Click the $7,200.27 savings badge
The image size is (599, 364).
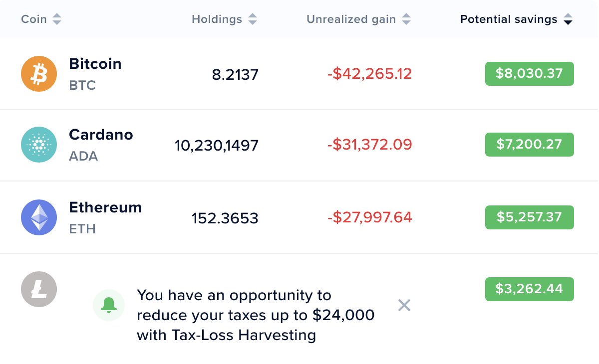(530, 145)
